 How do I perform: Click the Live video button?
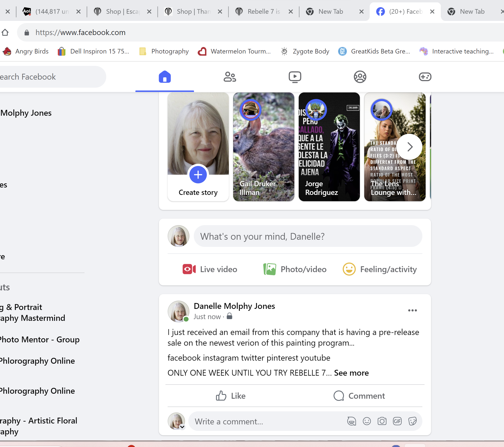[210, 269]
